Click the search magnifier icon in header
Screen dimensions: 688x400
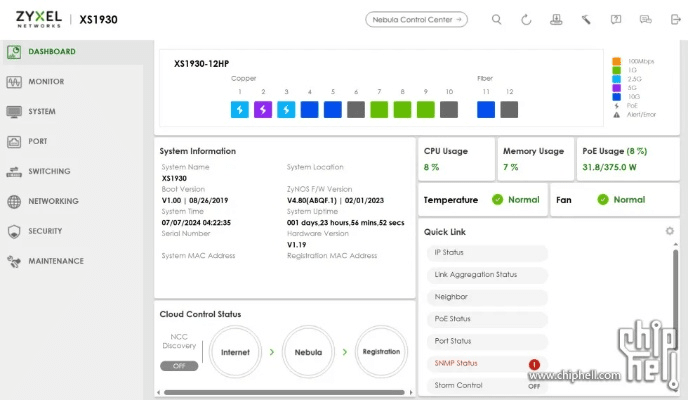click(x=497, y=19)
